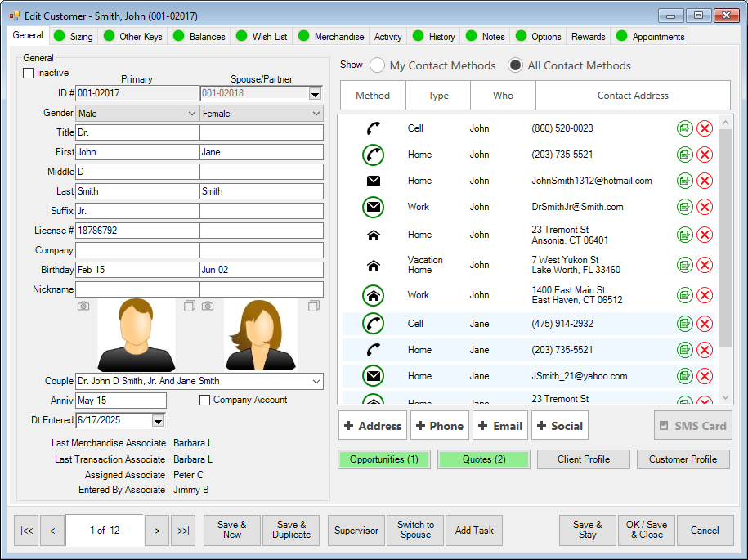
Task: Select the My Contact Methods radio button
Action: [x=378, y=65]
